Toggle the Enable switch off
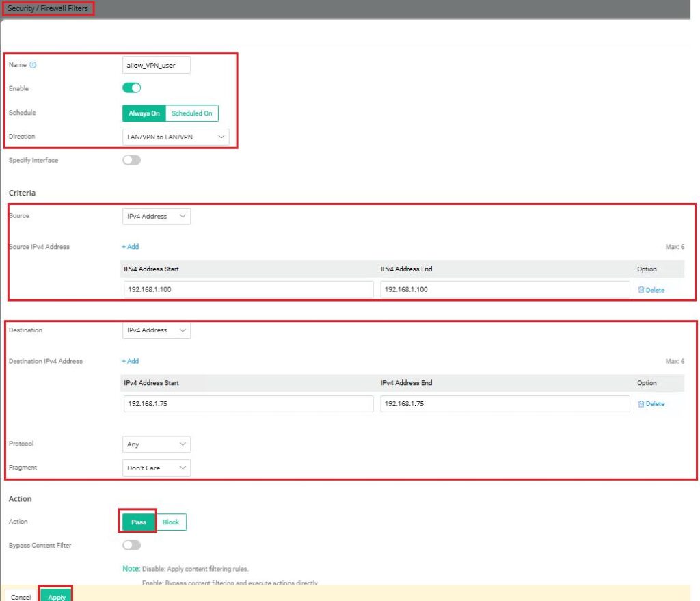The height and width of the screenshot is (601, 700). click(x=131, y=88)
